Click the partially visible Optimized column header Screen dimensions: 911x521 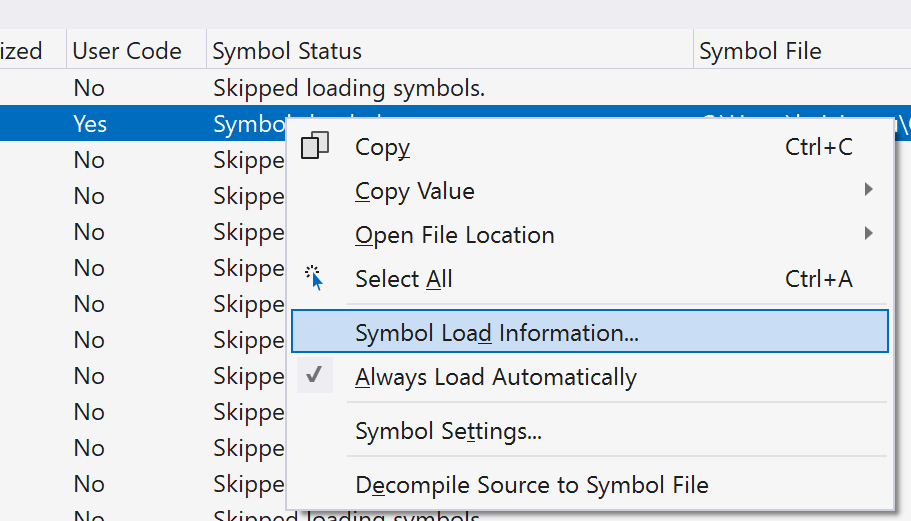coord(22,51)
